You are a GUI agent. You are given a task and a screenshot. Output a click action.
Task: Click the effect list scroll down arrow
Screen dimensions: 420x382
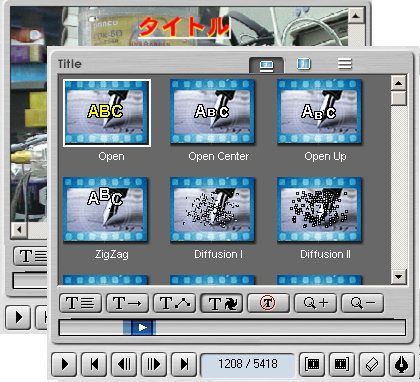(x=399, y=276)
